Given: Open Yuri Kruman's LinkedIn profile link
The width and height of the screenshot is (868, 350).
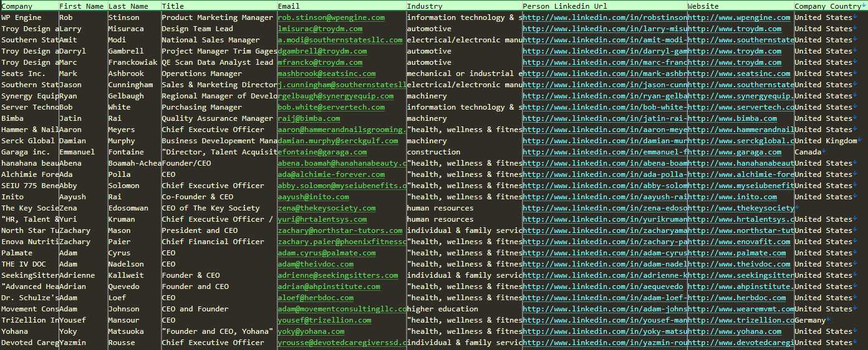Looking at the screenshot, I should [x=605, y=219].
